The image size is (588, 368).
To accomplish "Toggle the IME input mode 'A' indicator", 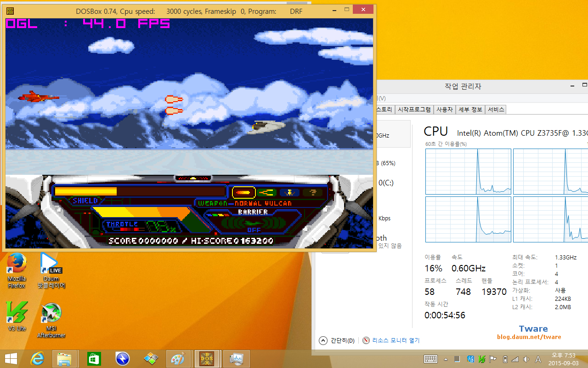I will (x=538, y=359).
